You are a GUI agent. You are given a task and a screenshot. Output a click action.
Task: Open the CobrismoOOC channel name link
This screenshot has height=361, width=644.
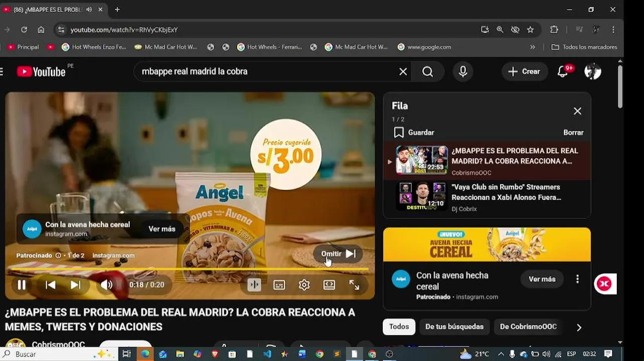coord(58,344)
